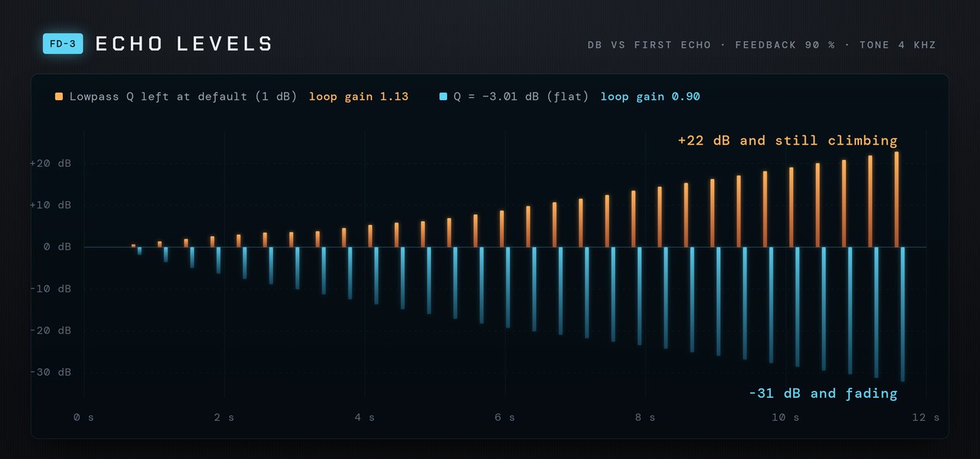Click the ECHO LEVELS title
Viewport: 980px width, 459px height.
(x=184, y=44)
